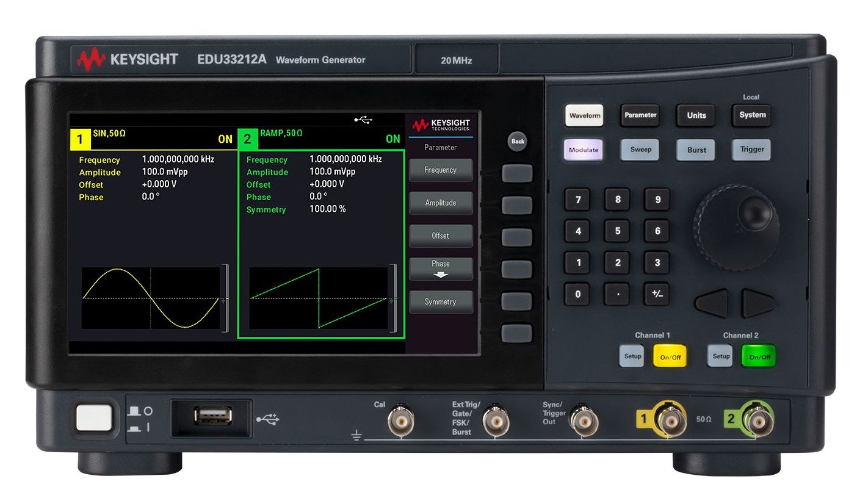Tap number key 3 on keypad
This screenshot has height=498, width=868.
(657, 263)
